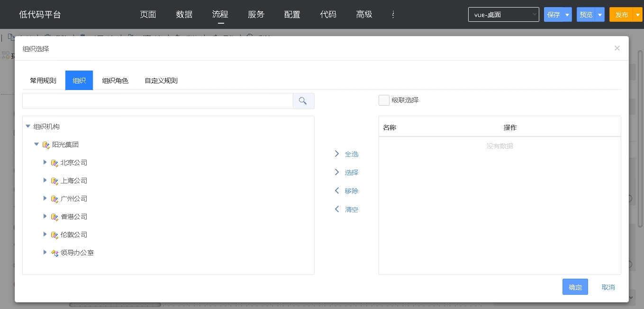
Task: Collapse the 组织机构 root node
Action: (28, 126)
